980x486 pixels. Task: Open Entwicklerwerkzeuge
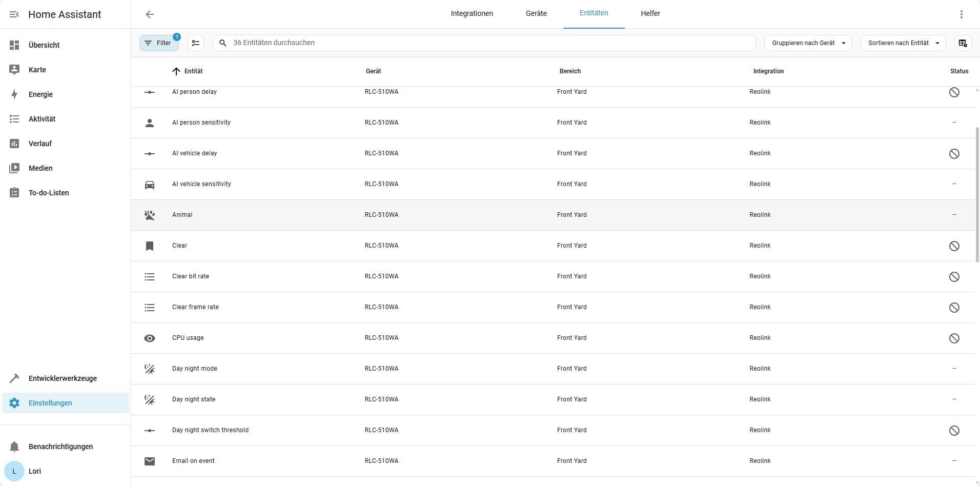coord(66,378)
